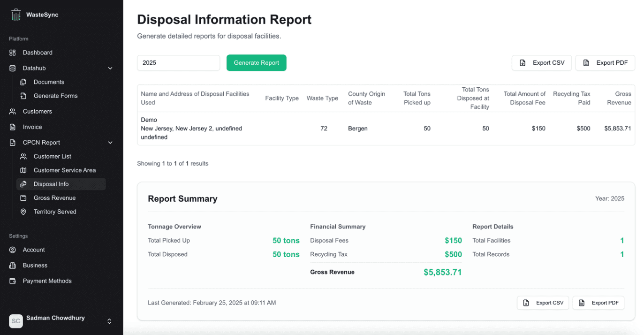The height and width of the screenshot is (335, 644).
Task: Click the top Export CSV download icon
Action: tap(523, 63)
